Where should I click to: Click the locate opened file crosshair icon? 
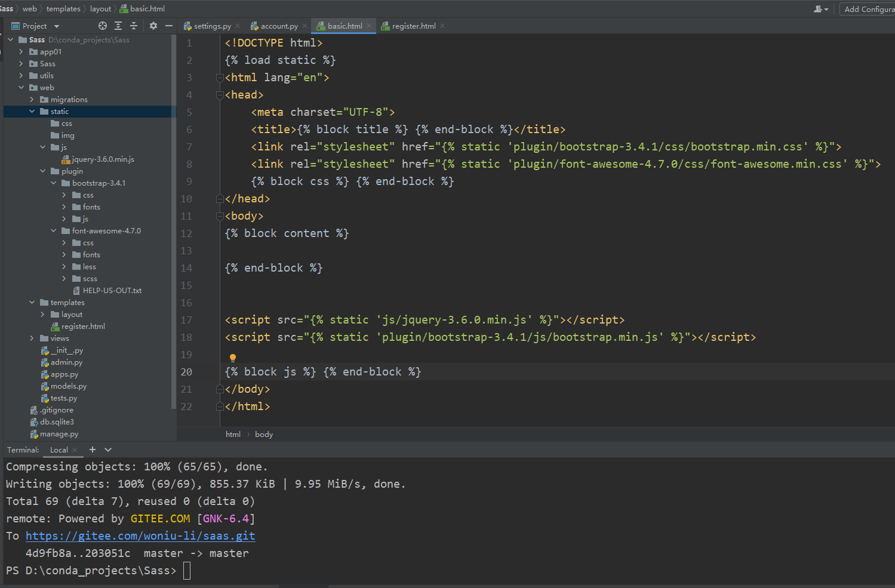pos(103,26)
